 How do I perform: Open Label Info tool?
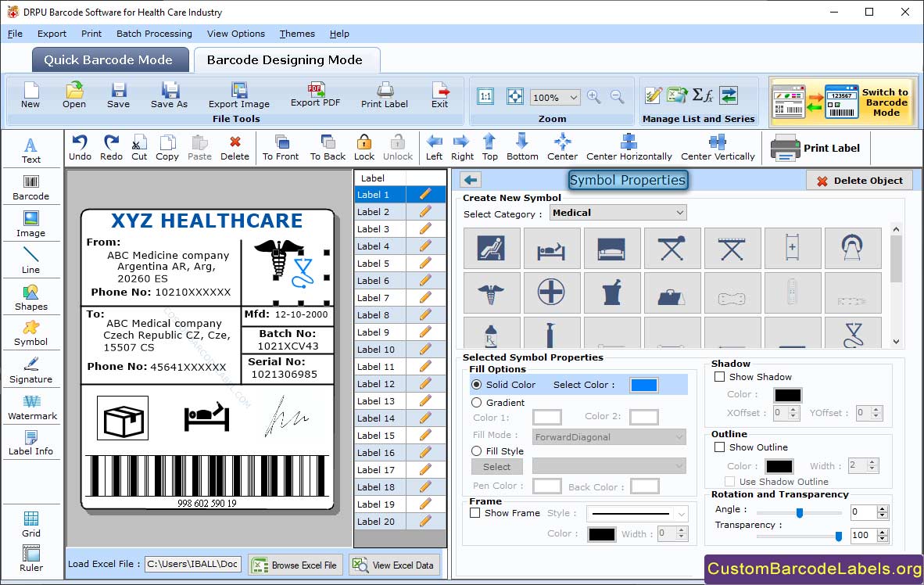[x=30, y=443]
